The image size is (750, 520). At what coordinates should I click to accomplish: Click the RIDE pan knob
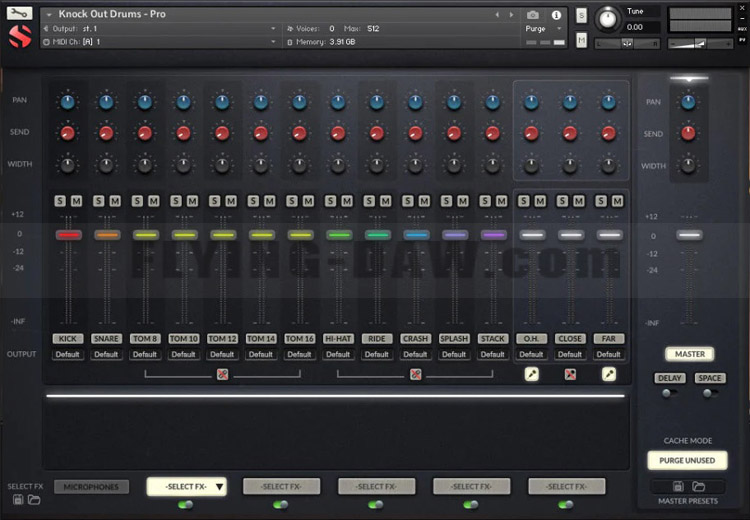(x=377, y=101)
